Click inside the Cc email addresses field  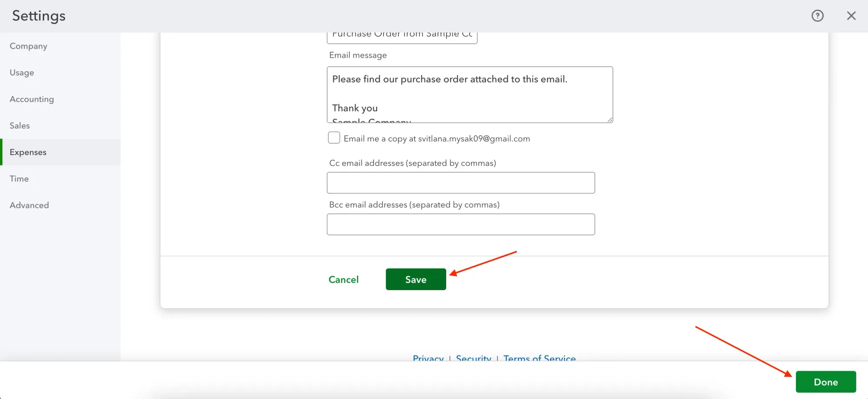pyautogui.click(x=460, y=182)
